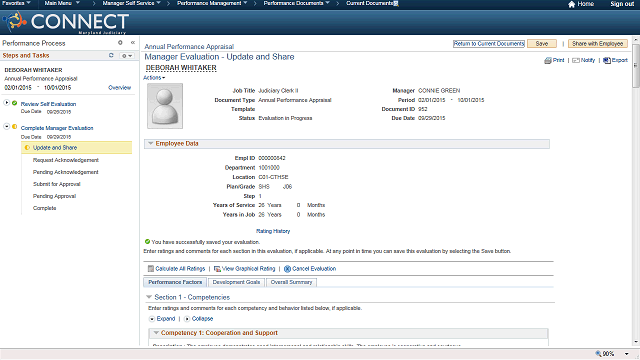This screenshot has height=360, width=640.
Task: Click in-progress status icon beside Complete Manager Evaluation
Action: pos(14,127)
